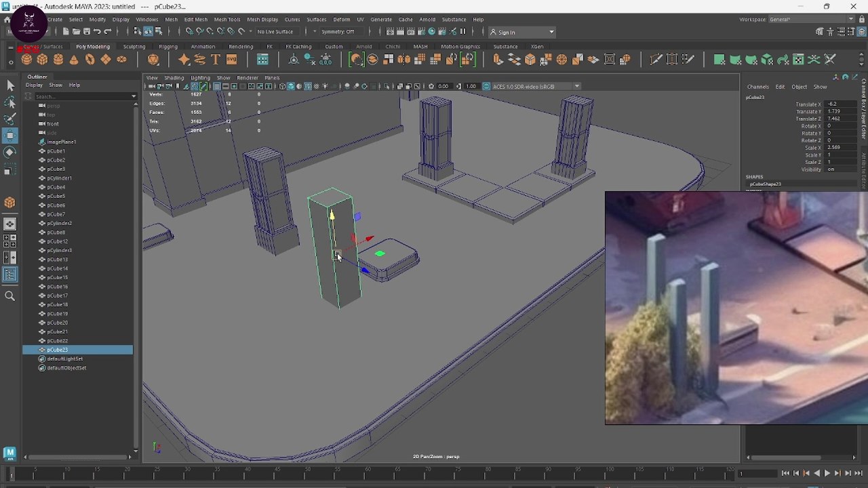
Task: Create a polygon plane from the shelf
Action: (x=106, y=60)
